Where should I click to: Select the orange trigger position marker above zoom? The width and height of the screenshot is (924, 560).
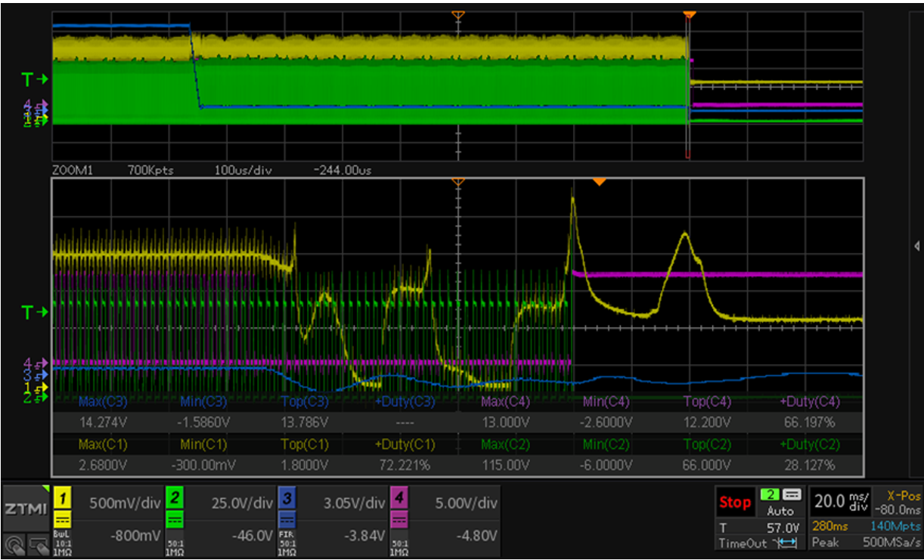click(599, 183)
